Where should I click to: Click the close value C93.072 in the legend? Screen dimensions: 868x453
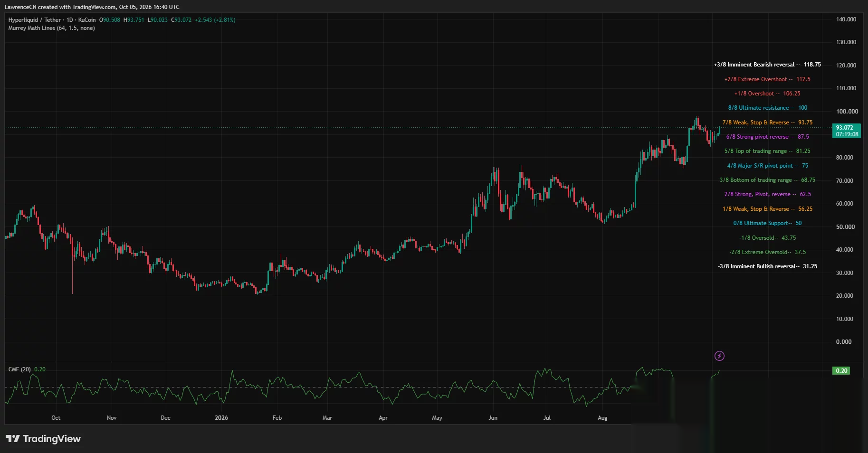pos(181,20)
